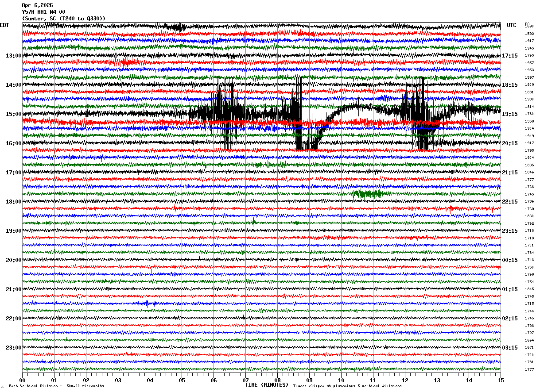The width and height of the screenshot is (536, 392).
Task: Select the DC offset value 1980
Action: pyautogui.click(x=529, y=100)
